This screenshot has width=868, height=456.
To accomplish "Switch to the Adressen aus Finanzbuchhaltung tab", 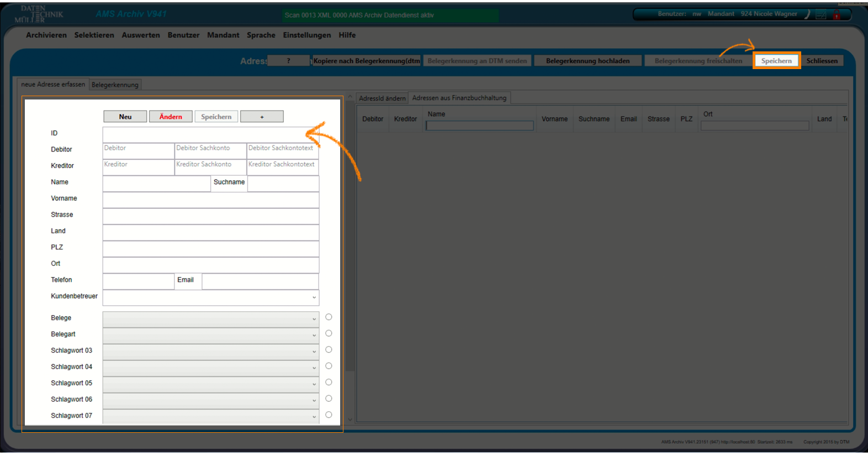I will click(459, 98).
